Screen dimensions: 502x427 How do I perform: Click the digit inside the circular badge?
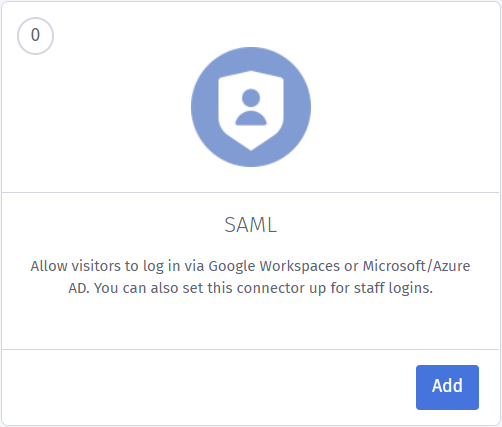click(35, 35)
